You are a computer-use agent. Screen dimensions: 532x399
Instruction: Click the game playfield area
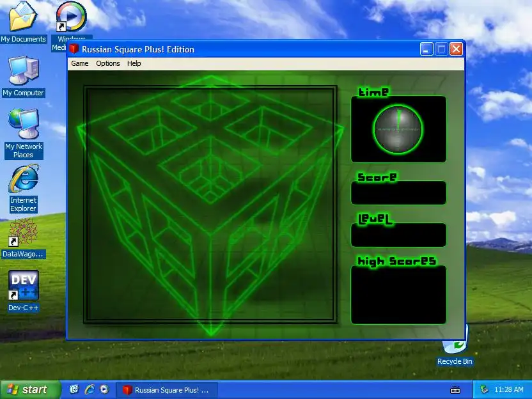pyautogui.click(x=210, y=205)
